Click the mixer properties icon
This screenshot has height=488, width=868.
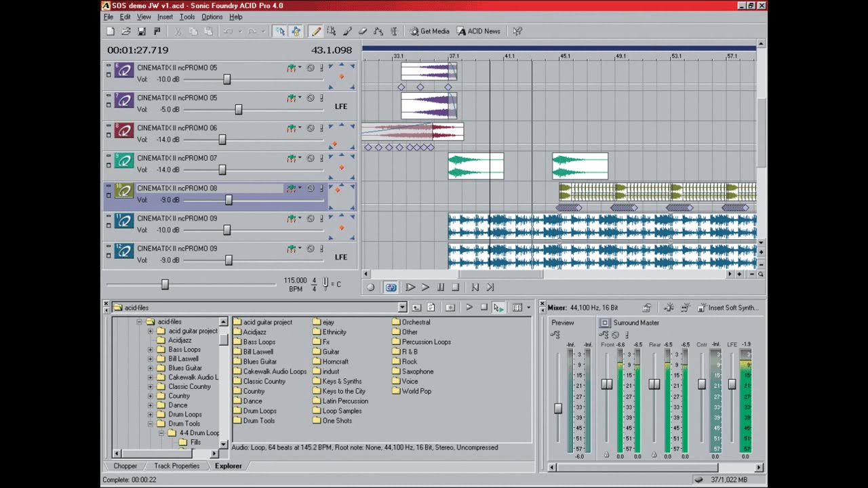[647, 308]
